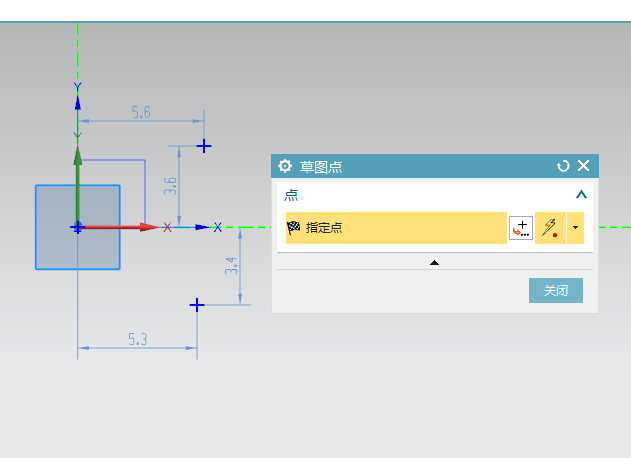Screen dimensions: 631x458
Task: Click the 关闭 button
Action: pyautogui.click(x=556, y=290)
